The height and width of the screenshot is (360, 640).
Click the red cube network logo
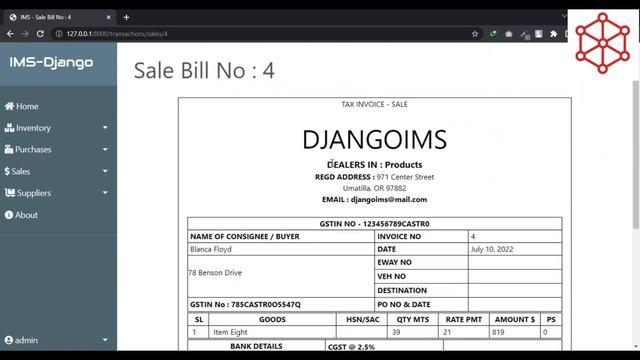click(602, 43)
